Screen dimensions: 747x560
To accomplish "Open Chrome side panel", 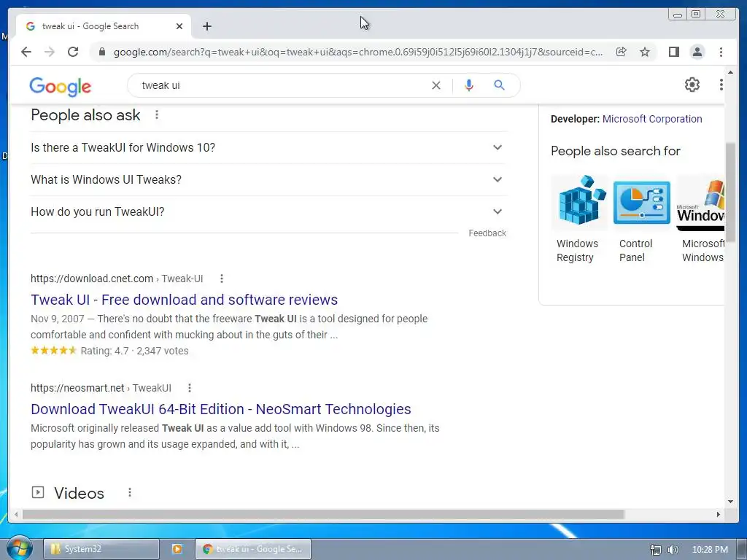I will (x=673, y=52).
